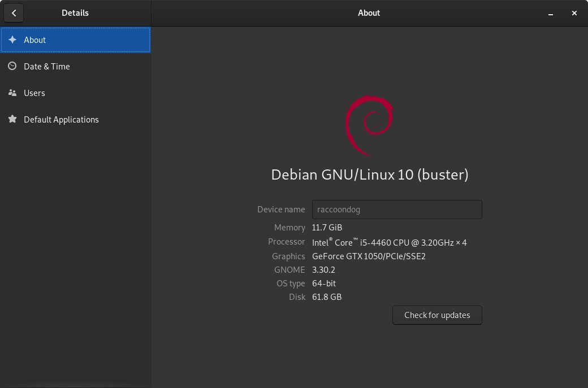
Task: Open Default Applications settings
Action: click(61, 119)
